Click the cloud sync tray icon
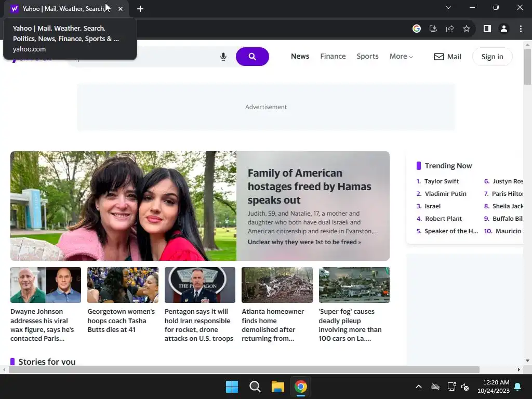The width and height of the screenshot is (532, 399). point(435,387)
